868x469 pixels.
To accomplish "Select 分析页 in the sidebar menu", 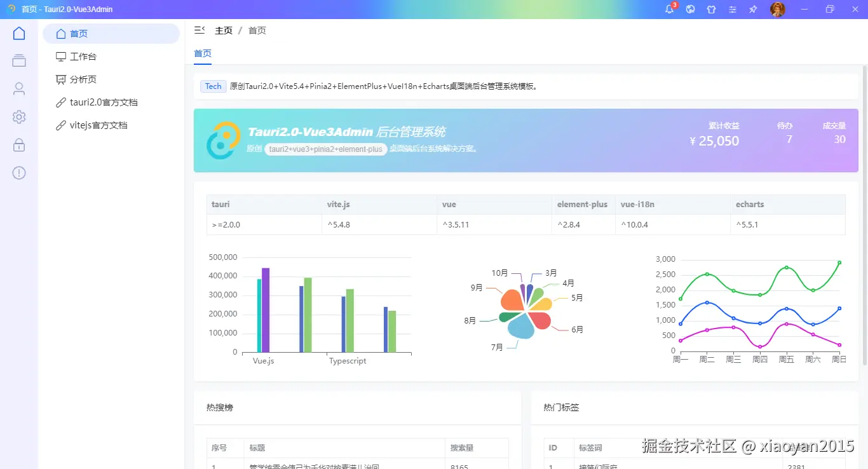I will (83, 79).
